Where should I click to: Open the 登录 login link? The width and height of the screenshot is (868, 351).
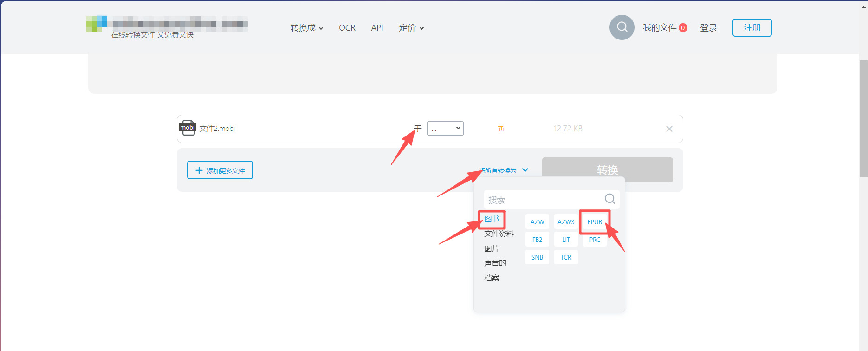tap(708, 28)
